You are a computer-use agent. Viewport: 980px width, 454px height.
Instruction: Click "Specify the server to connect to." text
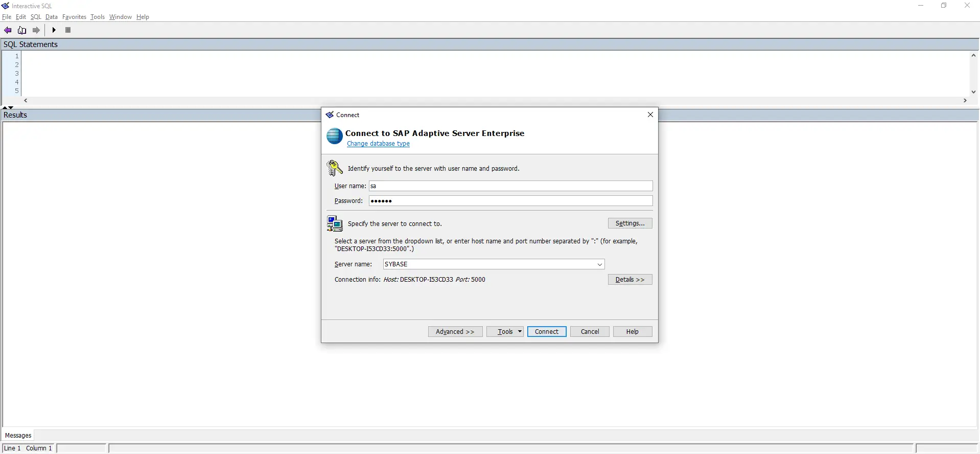(x=395, y=224)
